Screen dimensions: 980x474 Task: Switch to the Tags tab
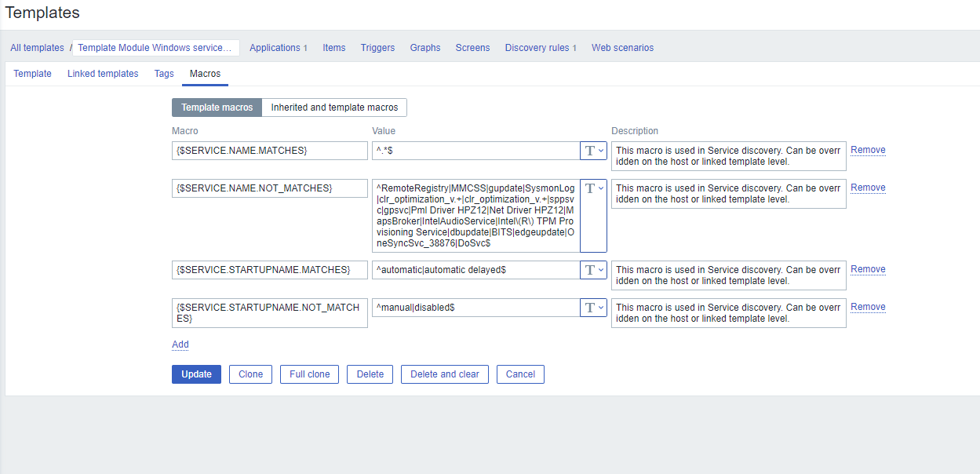164,74
